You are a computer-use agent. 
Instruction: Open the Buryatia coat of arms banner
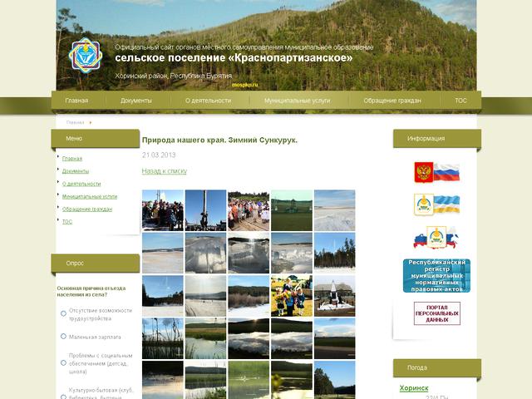click(436, 204)
